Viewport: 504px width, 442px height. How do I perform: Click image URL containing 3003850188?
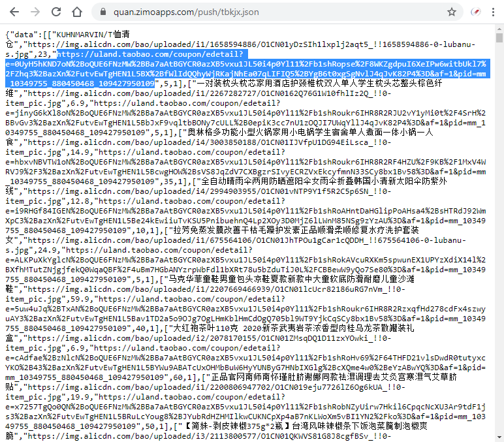[x=198, y=148]
